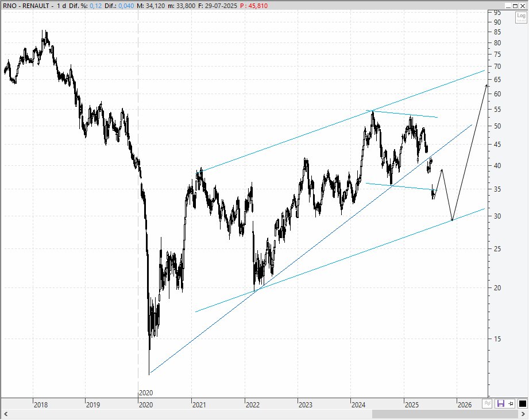Image resolution: width=529 pixels, height=420 pixels.
Task: Click the '1 d' timeframe label
Action: tap(61, 6)
